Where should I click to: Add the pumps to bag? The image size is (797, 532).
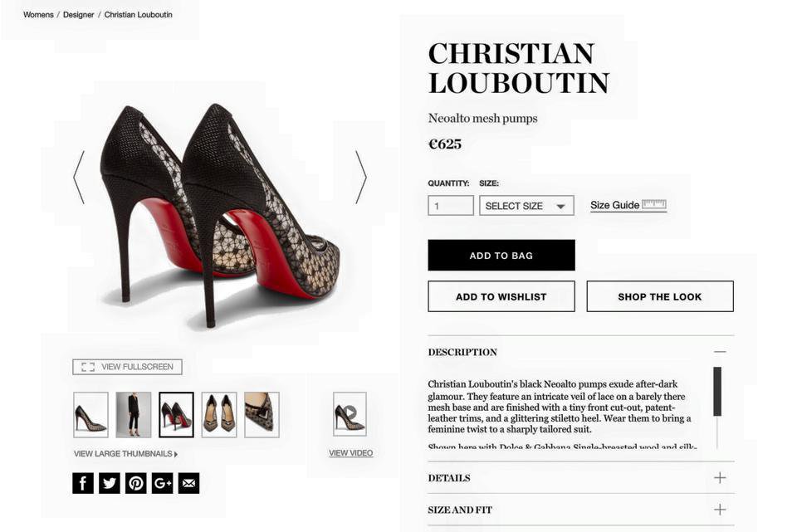501,256
